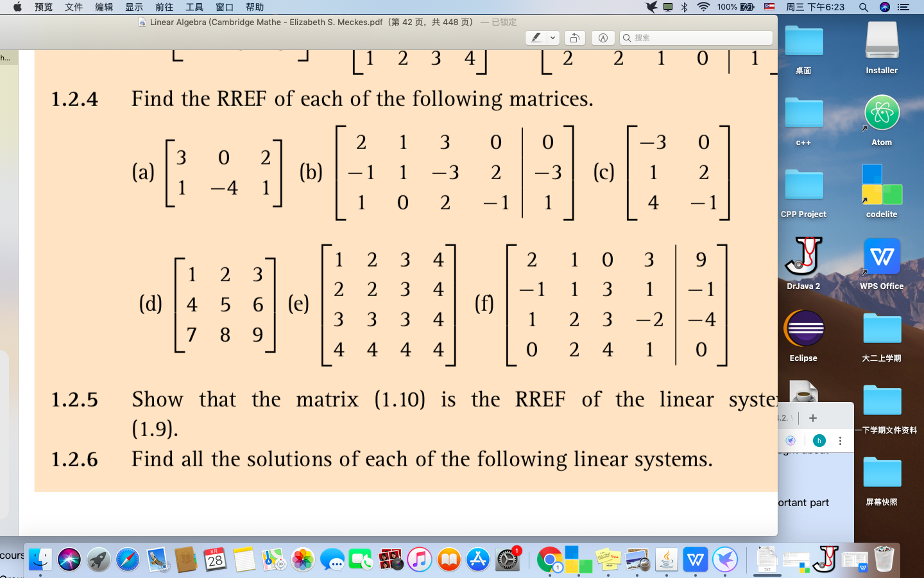Open App Store from the Dock
This screenshot has height=578, width=924.
(478, 559)
